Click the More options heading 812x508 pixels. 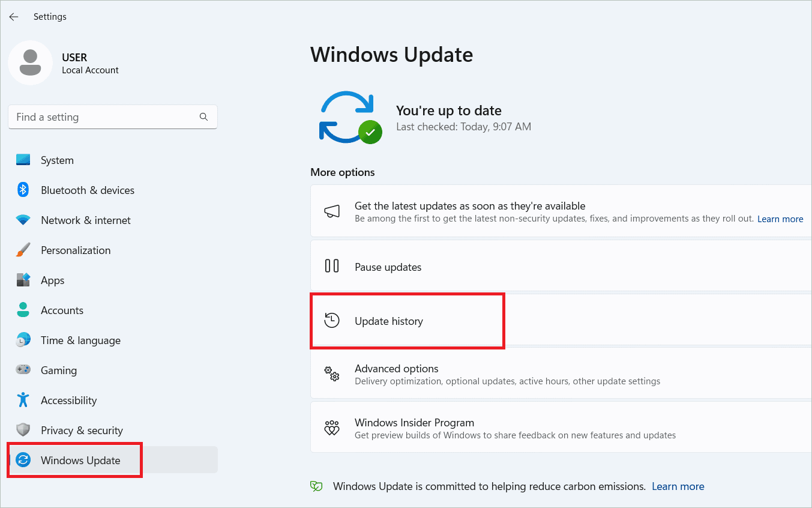343,172
